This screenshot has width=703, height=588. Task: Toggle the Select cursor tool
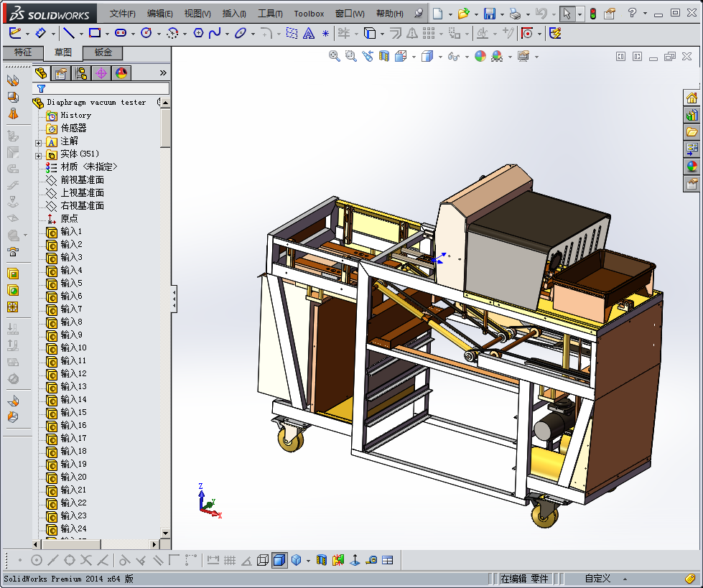click(x=567, y=14)
